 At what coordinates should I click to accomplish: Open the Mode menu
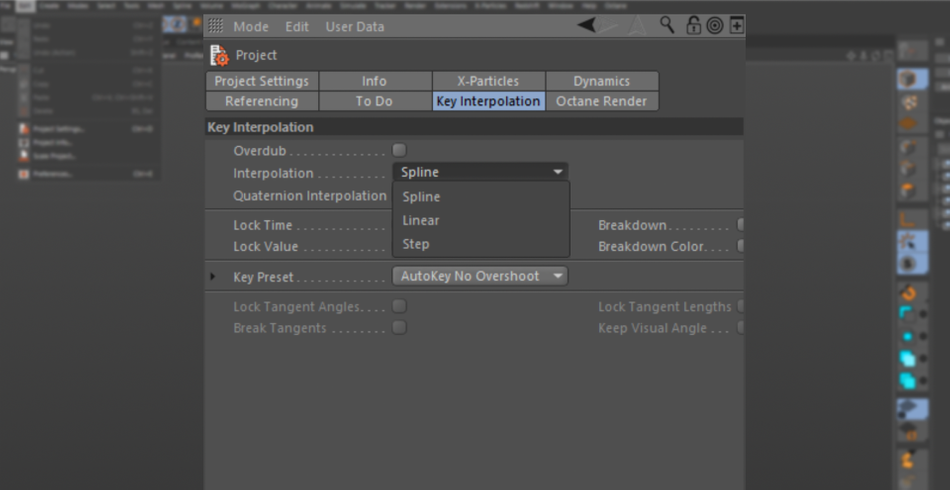[251, 27]
